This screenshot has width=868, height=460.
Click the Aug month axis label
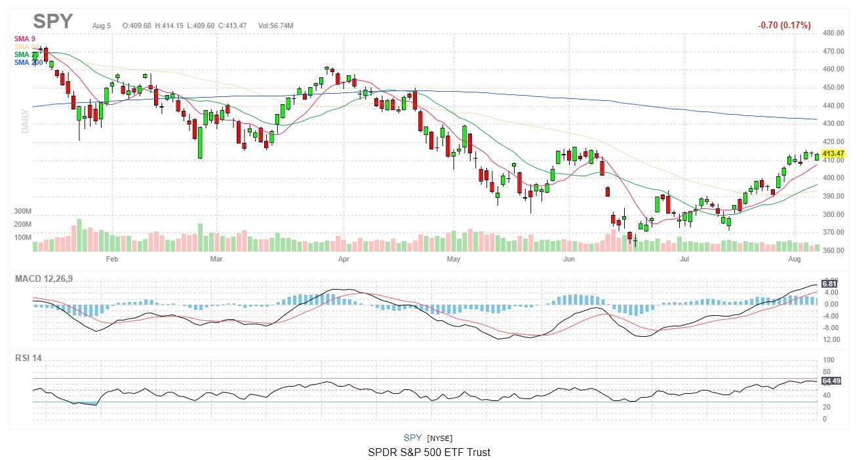[x=795, y=260]
